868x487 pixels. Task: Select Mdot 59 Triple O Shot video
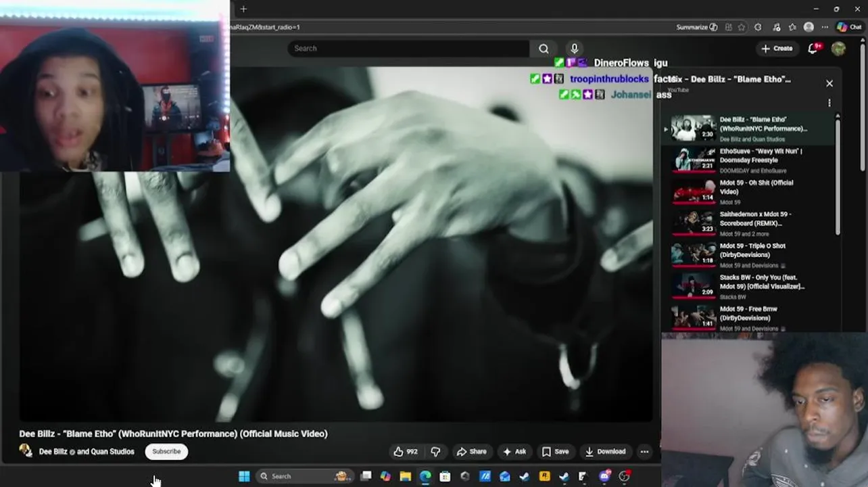[x=749, y=254]
